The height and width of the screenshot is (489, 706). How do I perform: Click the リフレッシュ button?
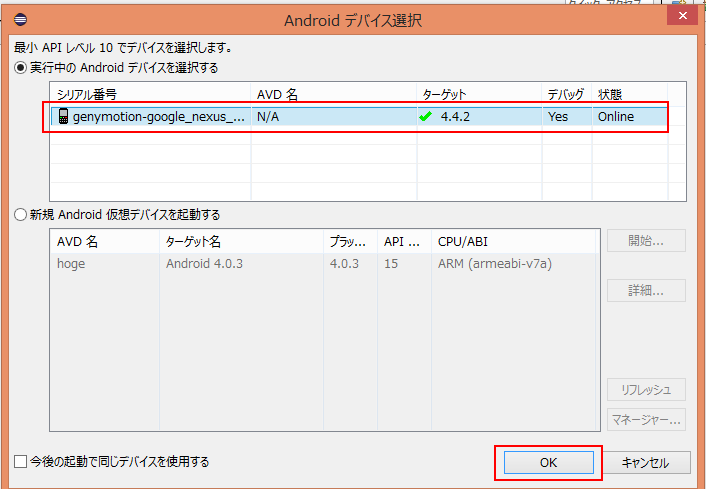pos(647,390)
